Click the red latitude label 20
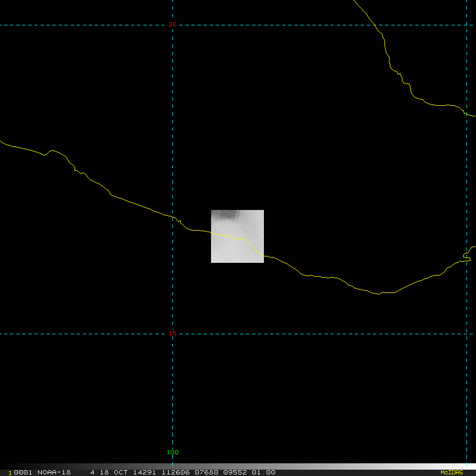The height and width of the screenshot is (476, 476). point(172,24)
